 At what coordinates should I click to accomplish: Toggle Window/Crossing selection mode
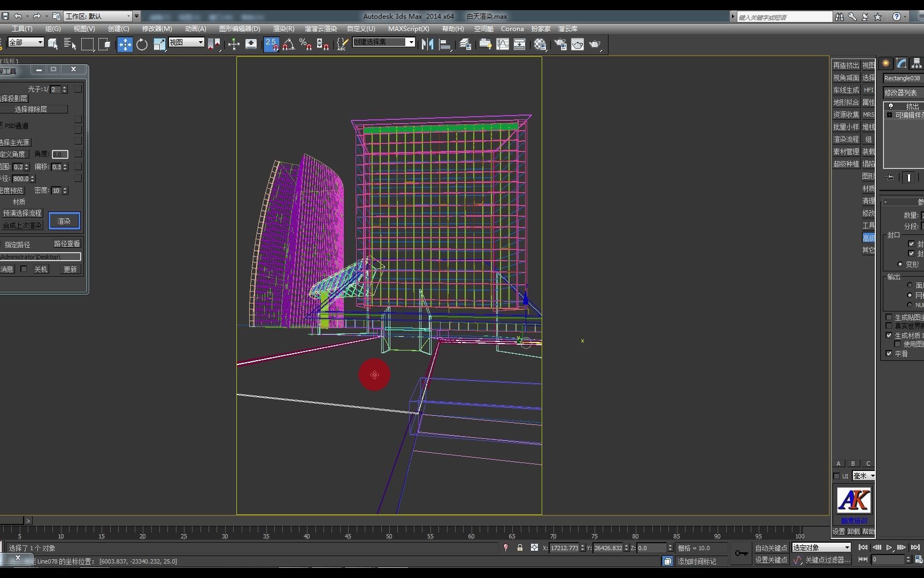[105, 44]
